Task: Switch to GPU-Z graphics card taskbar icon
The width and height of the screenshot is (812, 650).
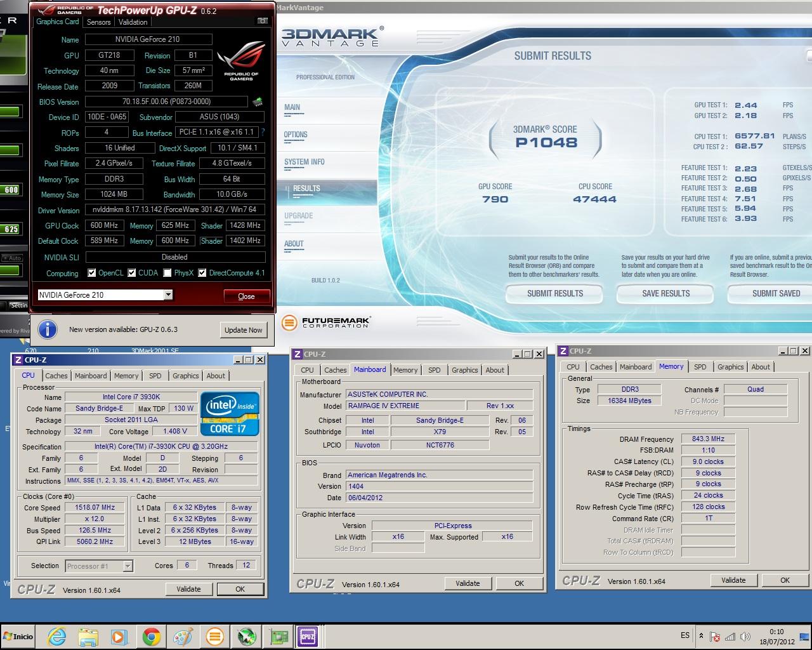Action: (x=278, y=636)
